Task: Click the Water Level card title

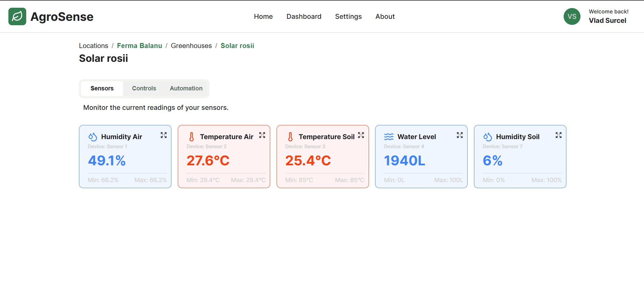Action: 416,137
